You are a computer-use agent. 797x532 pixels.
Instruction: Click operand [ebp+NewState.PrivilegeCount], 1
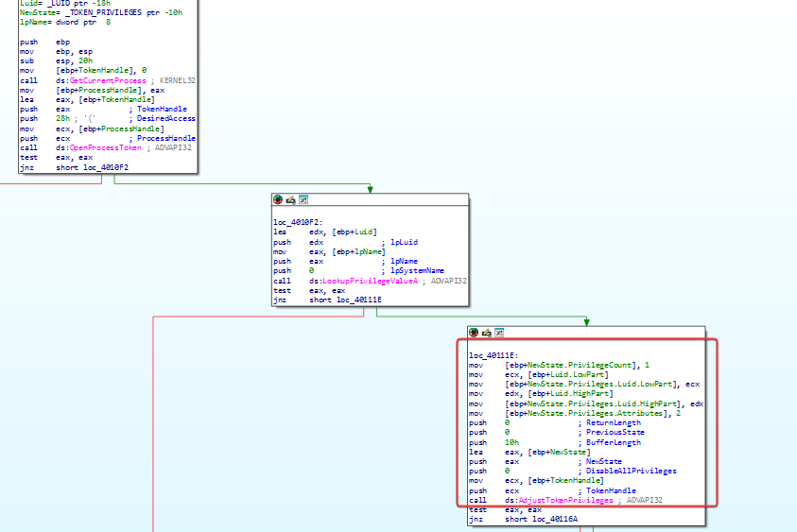pos(577,365)
